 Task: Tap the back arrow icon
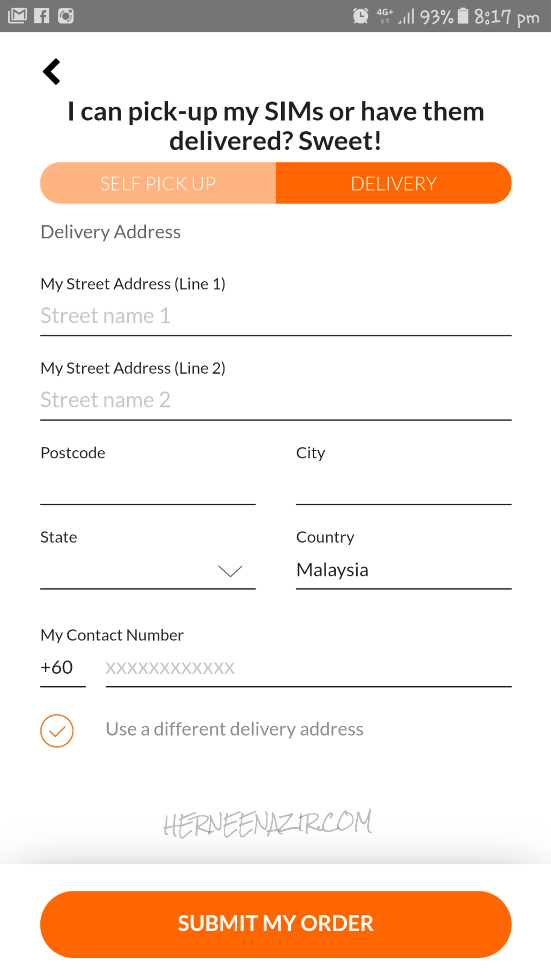(x=52, y=72)
